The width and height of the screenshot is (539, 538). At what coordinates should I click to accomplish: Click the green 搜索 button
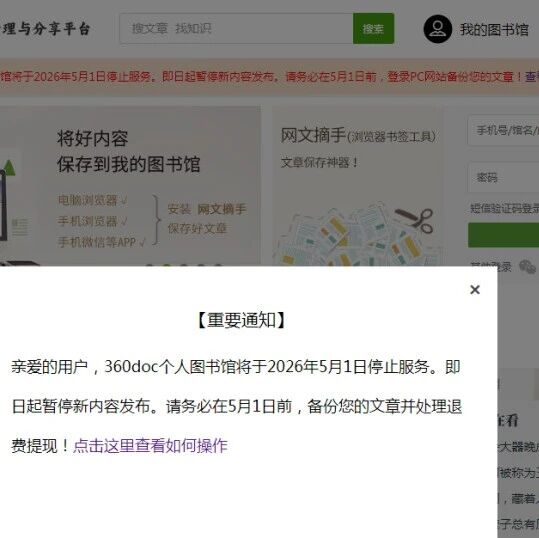[x=373, y=29]
